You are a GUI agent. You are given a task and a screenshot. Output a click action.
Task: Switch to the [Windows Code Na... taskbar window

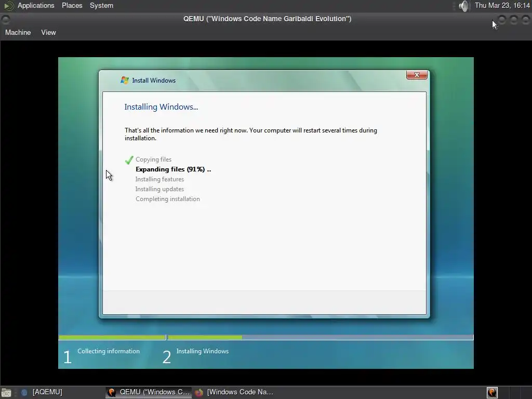[234, 392]
